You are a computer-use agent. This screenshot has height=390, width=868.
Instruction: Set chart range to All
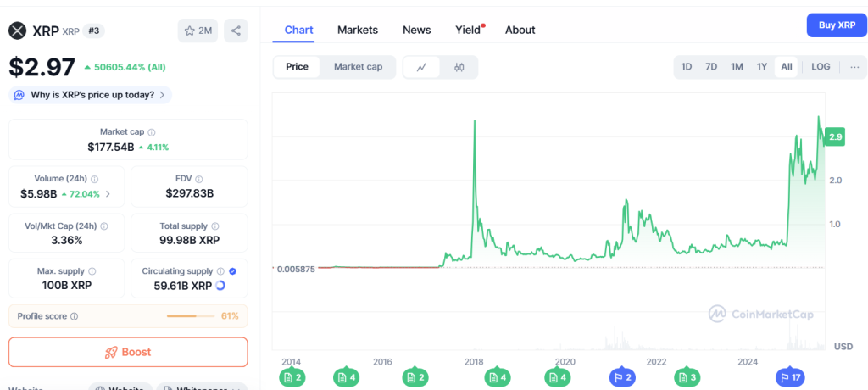click(x=786, y=67)
